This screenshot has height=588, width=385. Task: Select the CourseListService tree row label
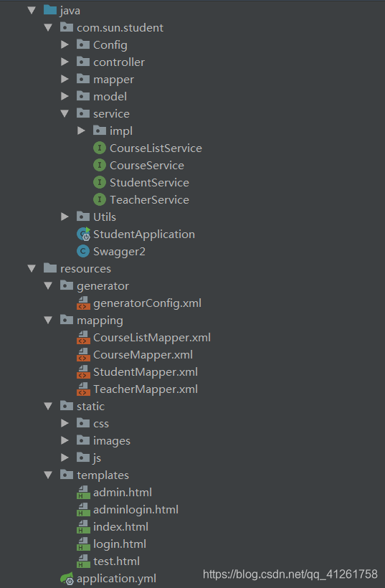pyautogui.click(x=156, y=148)
